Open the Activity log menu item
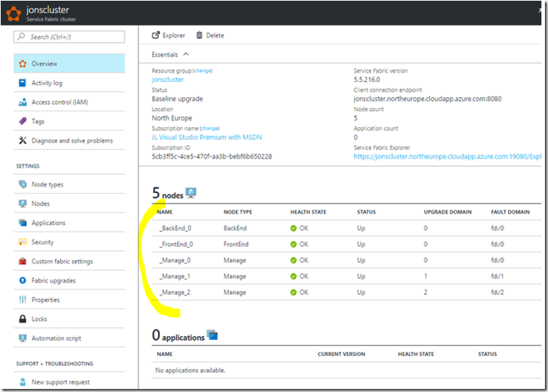This screenshot has height=392, width=548. click(69, 83)
